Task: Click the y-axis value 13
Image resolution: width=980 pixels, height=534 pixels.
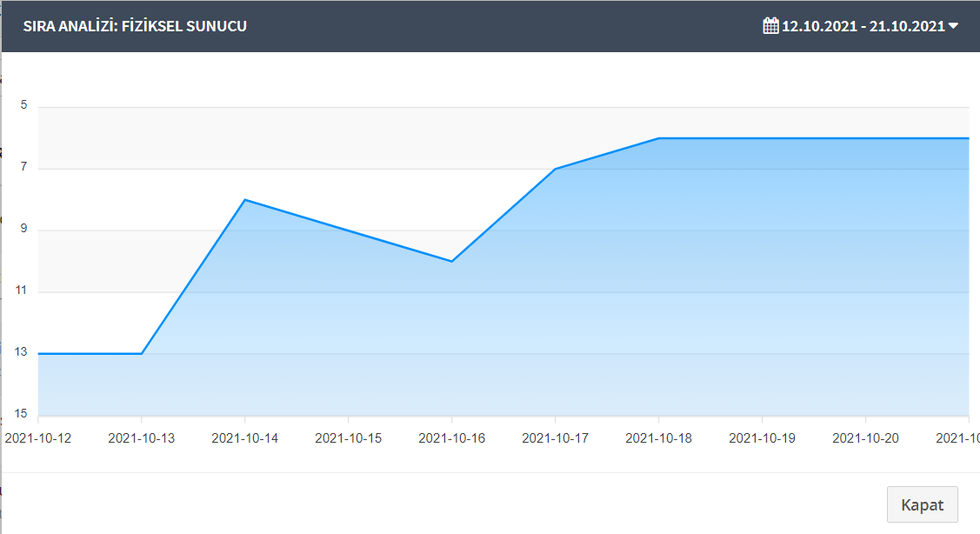Action: click(21, 352)
